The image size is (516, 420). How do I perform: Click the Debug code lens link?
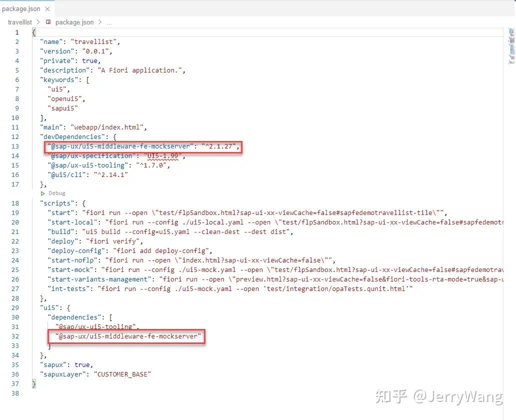56,193
